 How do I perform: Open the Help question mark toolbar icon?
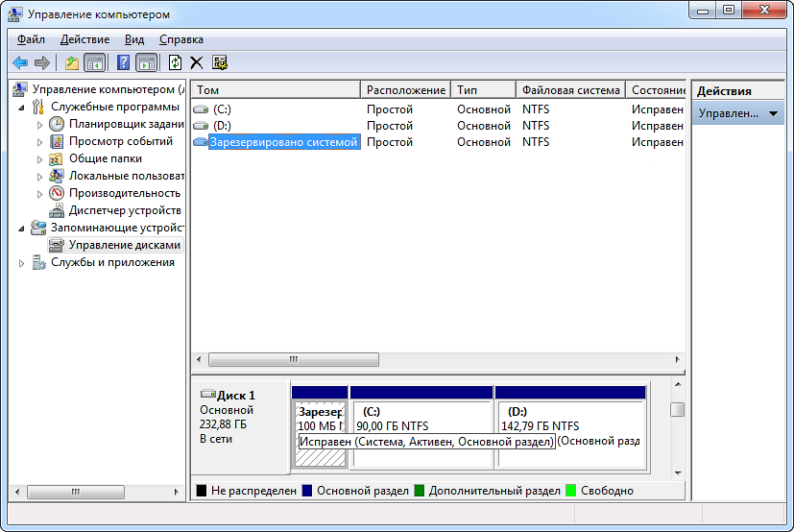123,62
